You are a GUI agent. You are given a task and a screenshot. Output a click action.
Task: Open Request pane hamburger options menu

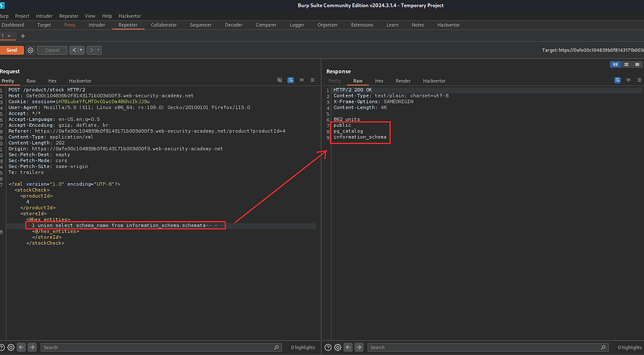[313, 80]
